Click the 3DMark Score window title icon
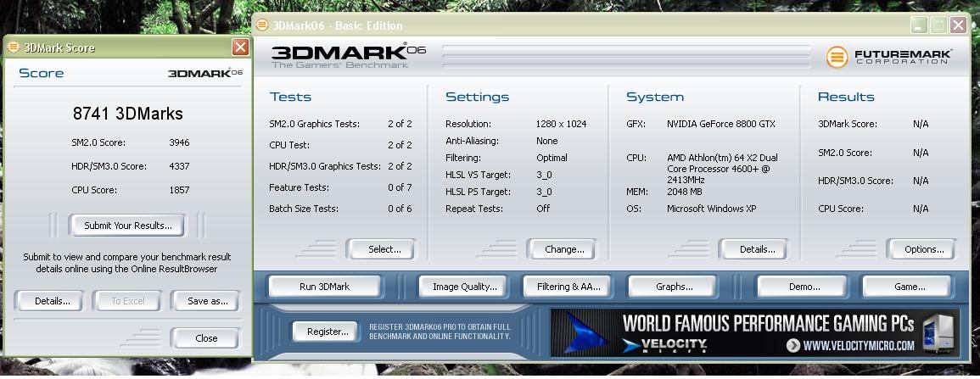The width and height of the screenshot is (980, 379). 13,47
